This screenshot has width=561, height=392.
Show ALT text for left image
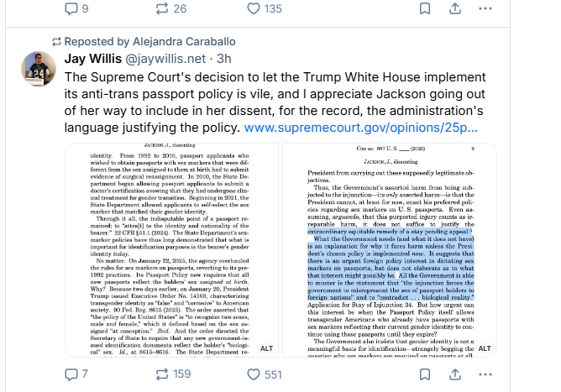pyautogui.click(x=266, y=348)
